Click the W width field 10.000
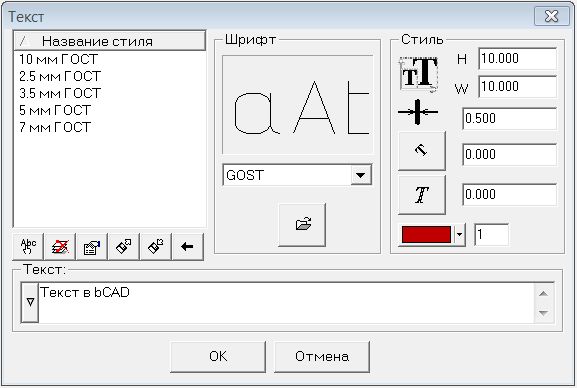The image size is (577, 388). point(517,87)
